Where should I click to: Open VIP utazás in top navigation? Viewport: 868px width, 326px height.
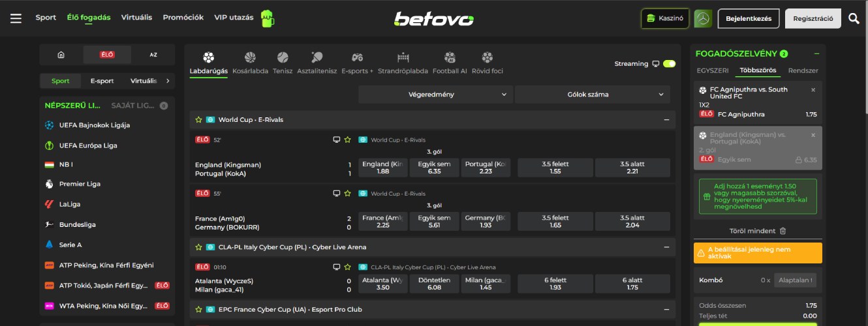click(234, 18)
